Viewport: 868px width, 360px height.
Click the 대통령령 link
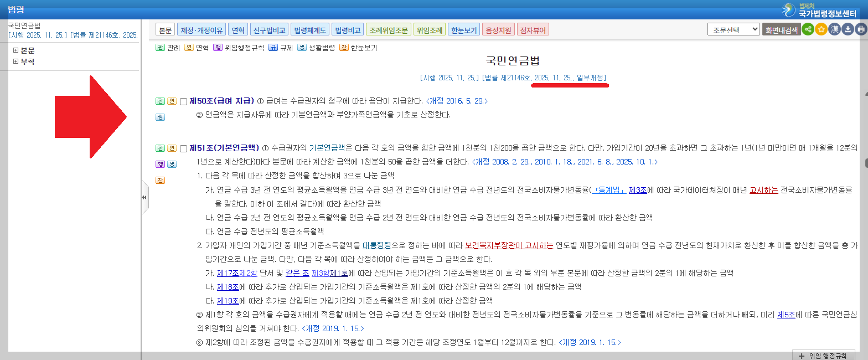[x=377, y=245]
